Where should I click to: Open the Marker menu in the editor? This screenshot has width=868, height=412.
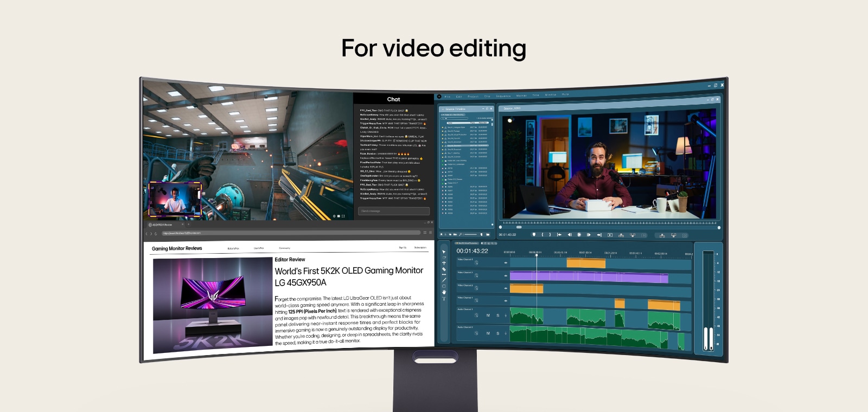[x=521, y=95]
